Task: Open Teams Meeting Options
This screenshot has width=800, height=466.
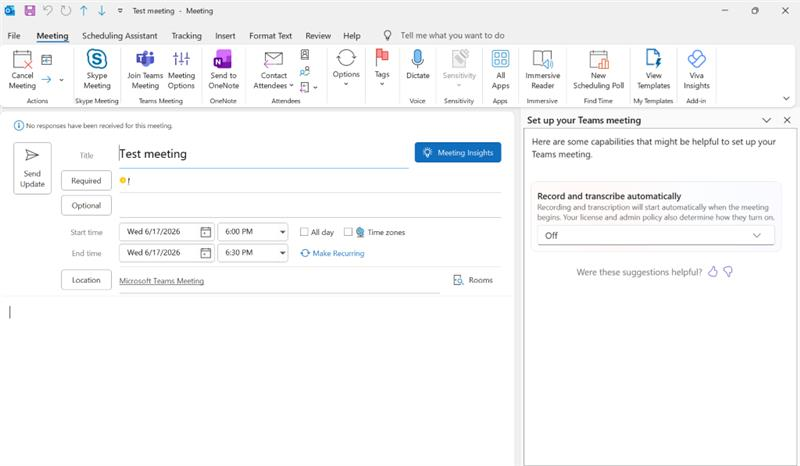Action: click(181, 70)
